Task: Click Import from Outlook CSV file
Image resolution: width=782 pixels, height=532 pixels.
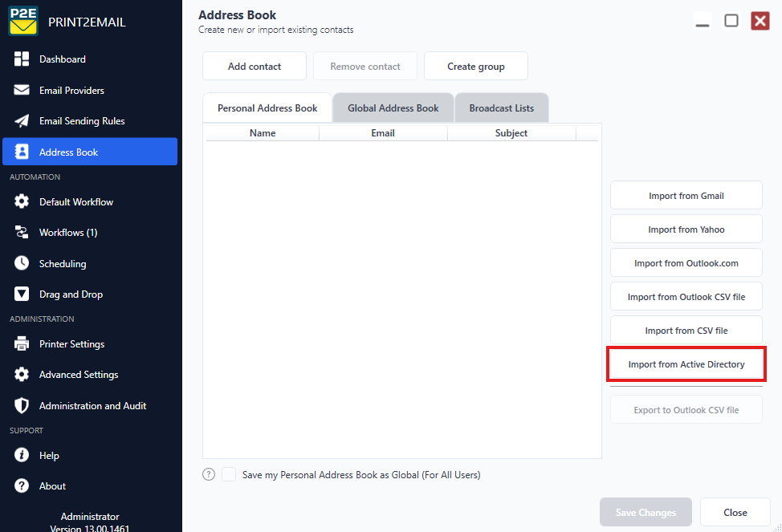Action: coord(686,297)
